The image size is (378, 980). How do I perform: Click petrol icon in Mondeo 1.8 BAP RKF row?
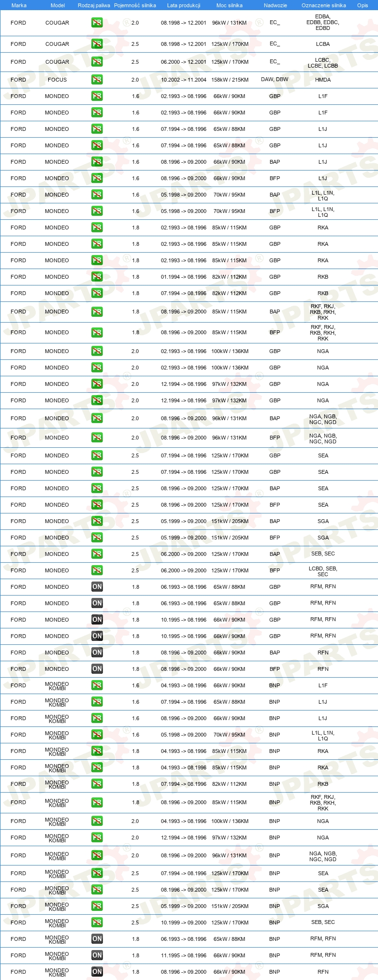coord(97,312)
